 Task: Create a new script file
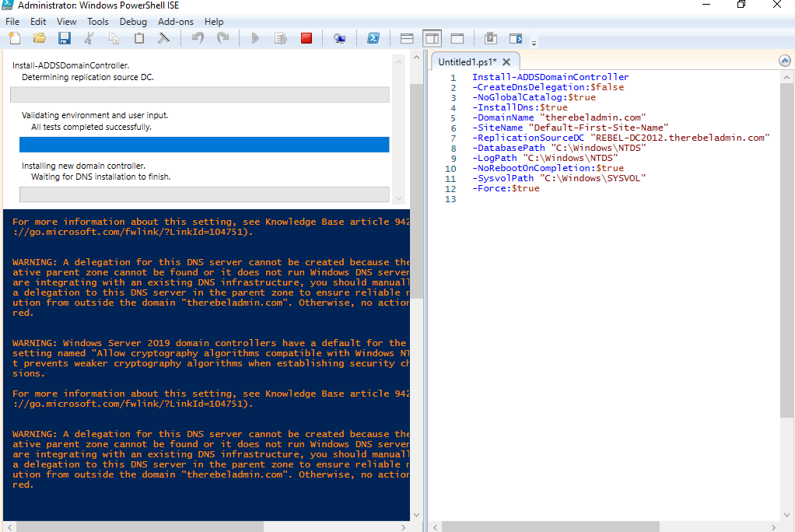pos(15,39)
